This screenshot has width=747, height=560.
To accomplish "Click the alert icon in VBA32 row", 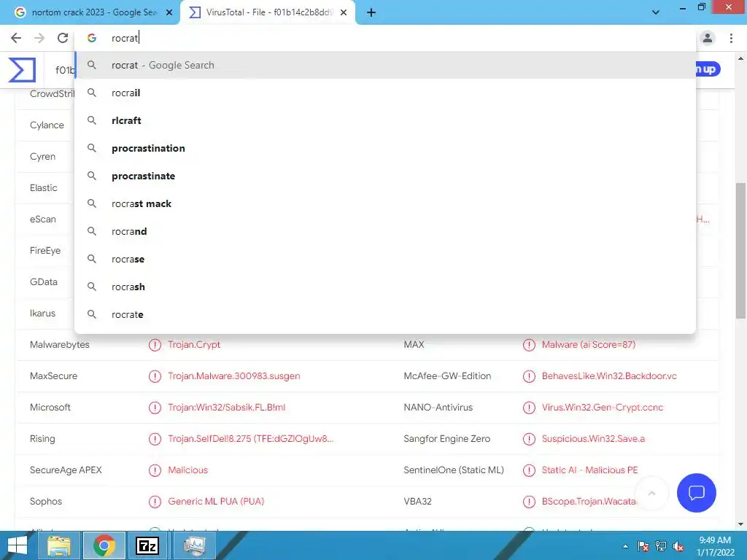I will click(x=529, y=502).
